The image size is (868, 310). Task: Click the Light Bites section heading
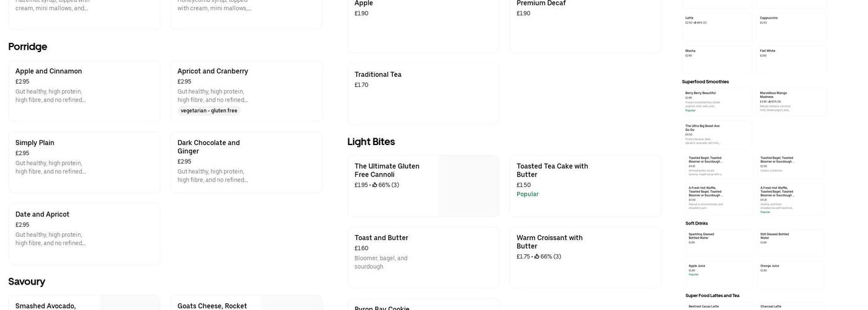pyautogui.click(x=371, y=141)
